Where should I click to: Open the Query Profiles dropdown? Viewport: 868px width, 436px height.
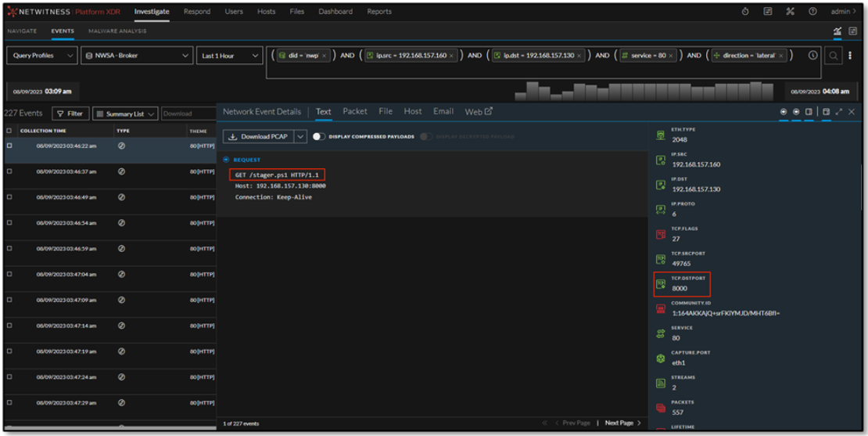(42, 56)
